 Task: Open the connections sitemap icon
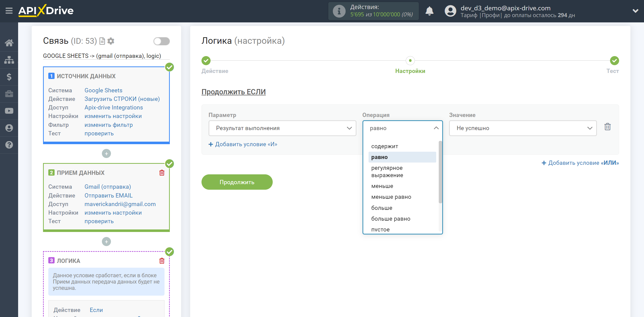tap(9, 60)
